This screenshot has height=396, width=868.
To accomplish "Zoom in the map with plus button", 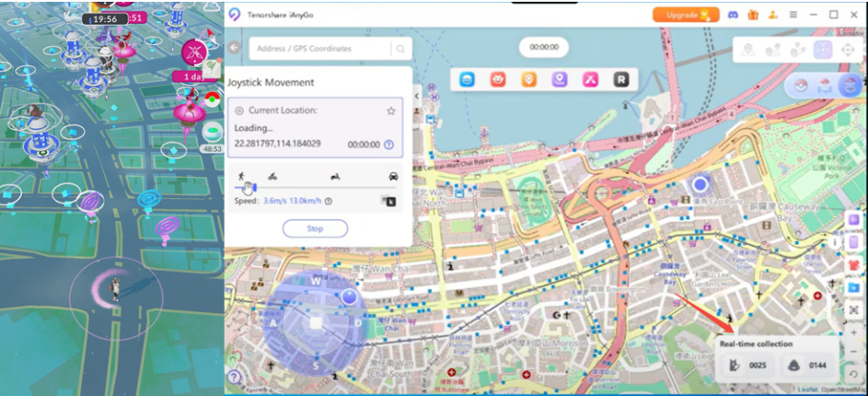I will (854, 332).
